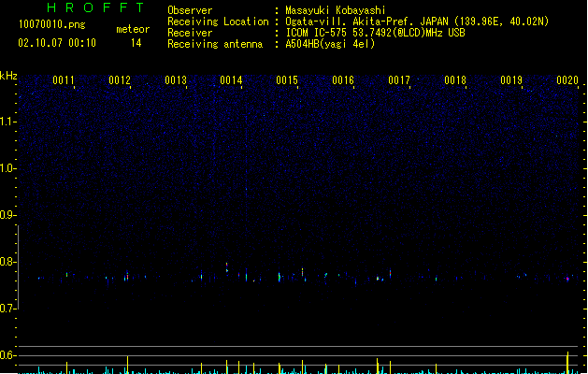Click the Receiving Location label

218,22
